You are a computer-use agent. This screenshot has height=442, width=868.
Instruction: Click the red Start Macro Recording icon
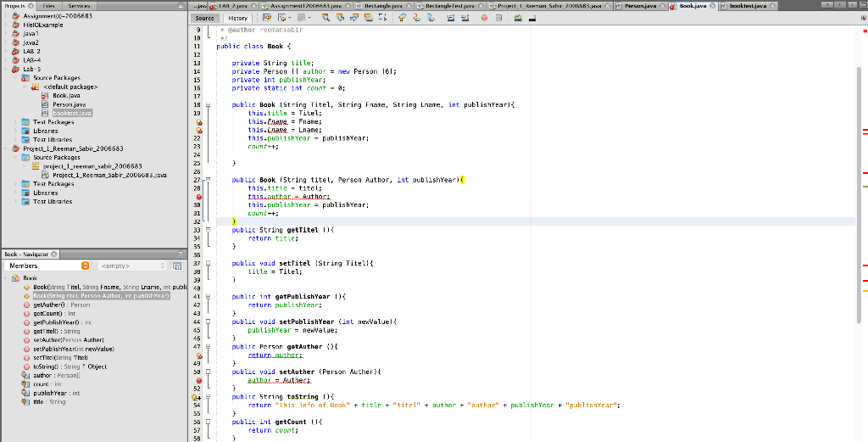click(484, 18)
